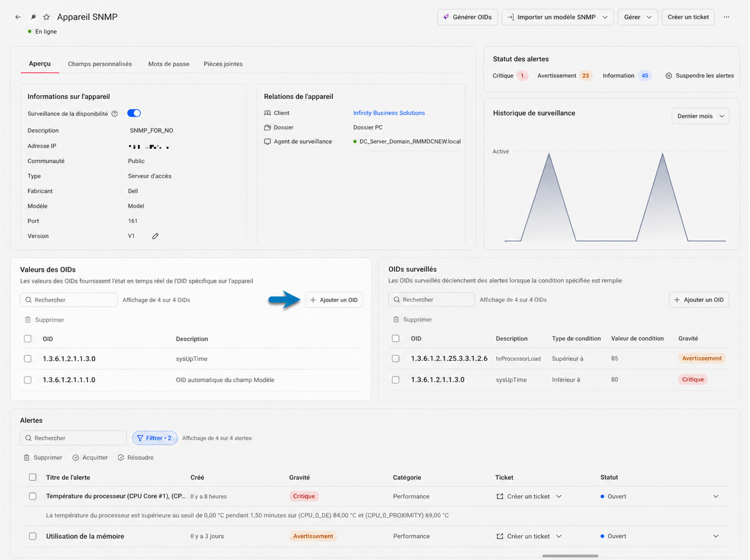Open the Mots de passe tab

[169, 64]
